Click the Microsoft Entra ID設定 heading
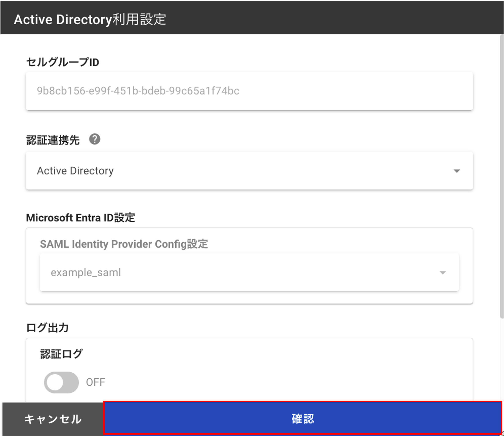504x437 pixels. [80, 218]
